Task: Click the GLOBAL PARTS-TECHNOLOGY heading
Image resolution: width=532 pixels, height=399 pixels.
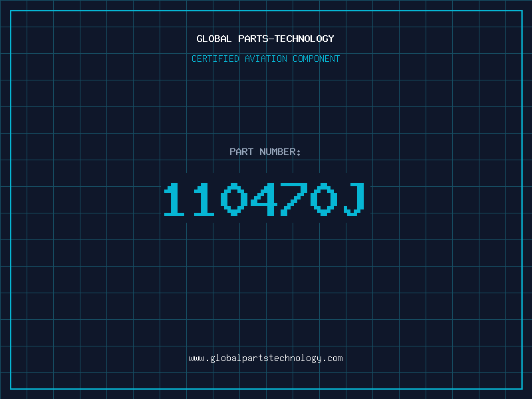Action: pos(265,39)
